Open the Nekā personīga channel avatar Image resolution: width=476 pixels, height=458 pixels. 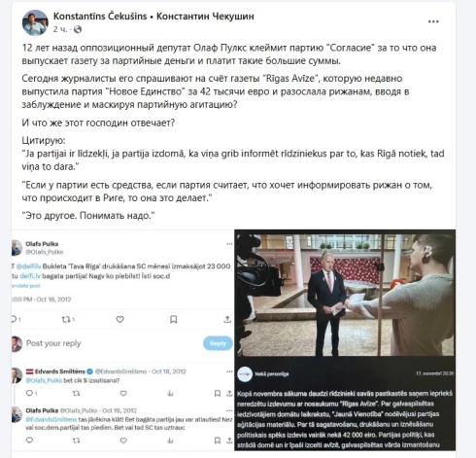245,374
